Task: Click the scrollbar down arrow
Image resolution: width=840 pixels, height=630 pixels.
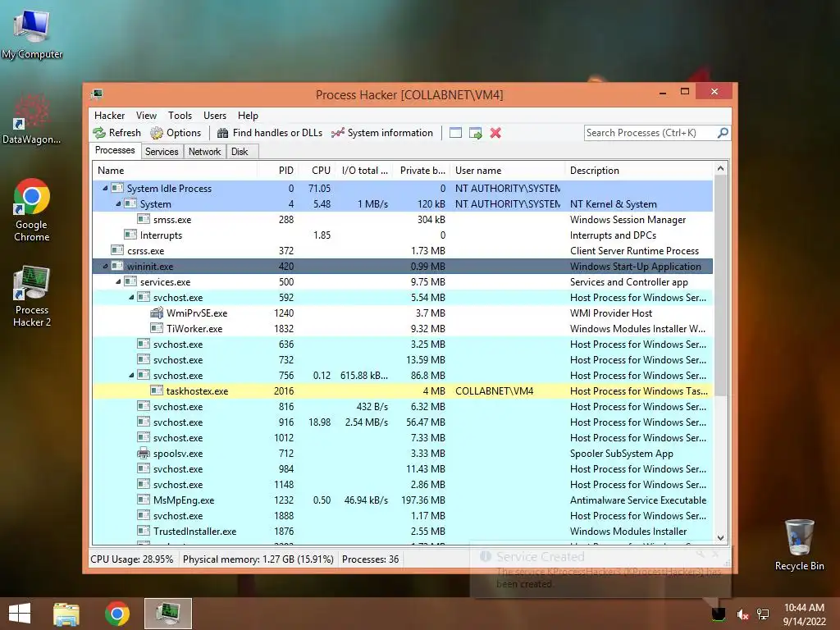Action: pyautogui.click(x=720, y=538)
